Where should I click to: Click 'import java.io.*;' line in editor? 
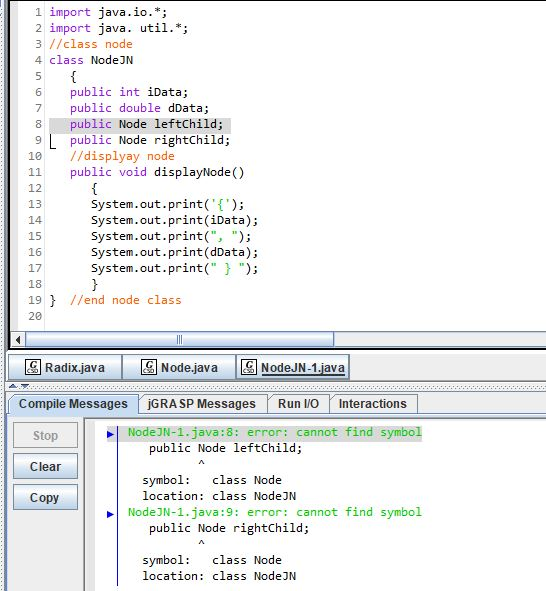click(108, 12)
